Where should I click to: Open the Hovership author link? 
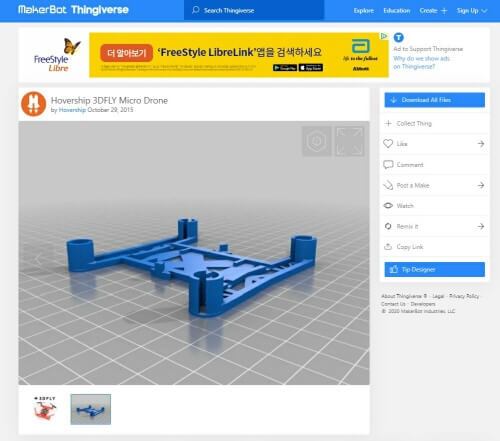click(72, 110)
